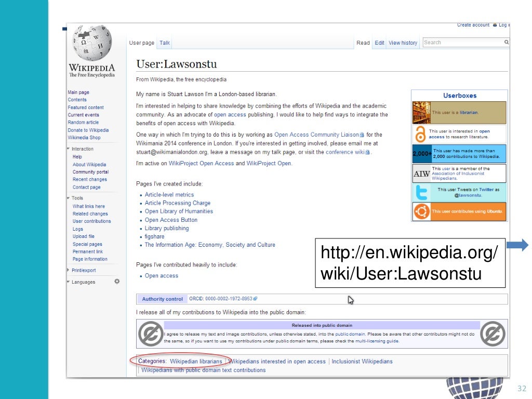The width and height of the screenshot is (532, 399).
Task: Open Library publishing page
Action: click(x=167, y=229)
